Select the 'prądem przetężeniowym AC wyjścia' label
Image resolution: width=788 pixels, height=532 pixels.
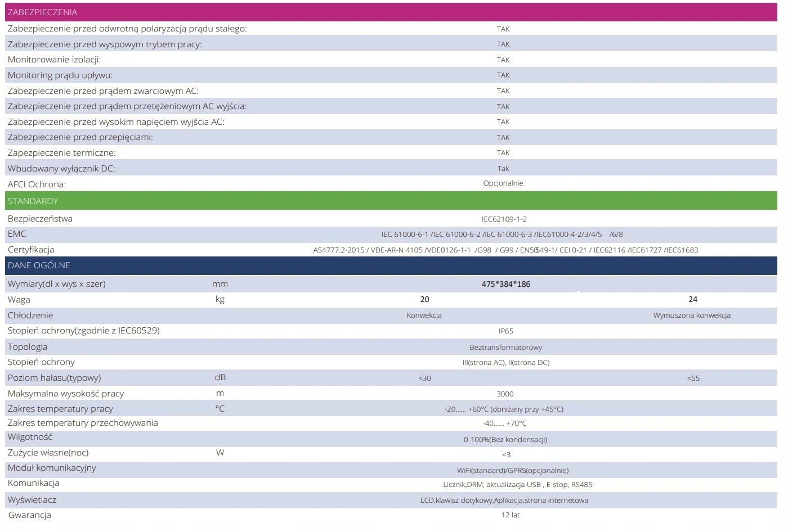[127, 106]
